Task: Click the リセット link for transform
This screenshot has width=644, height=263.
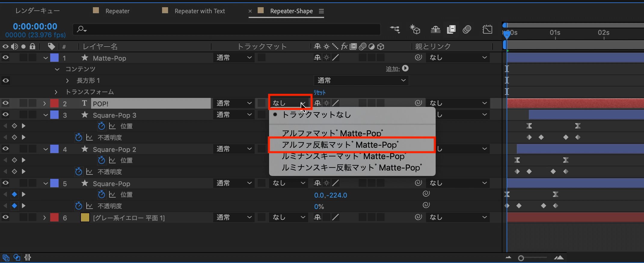Action: [319, 92]
